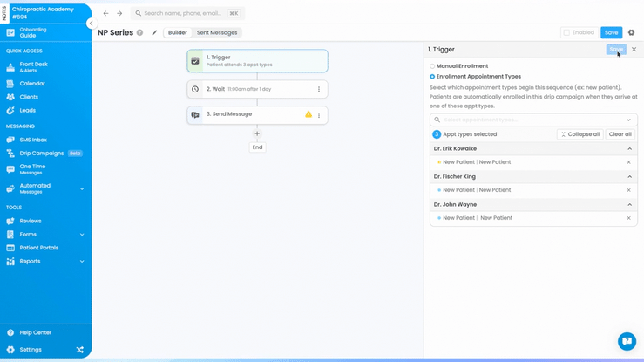Go forward with the right arrow
This screenshot has height=362, width=644.
click(x=119, y=13)
